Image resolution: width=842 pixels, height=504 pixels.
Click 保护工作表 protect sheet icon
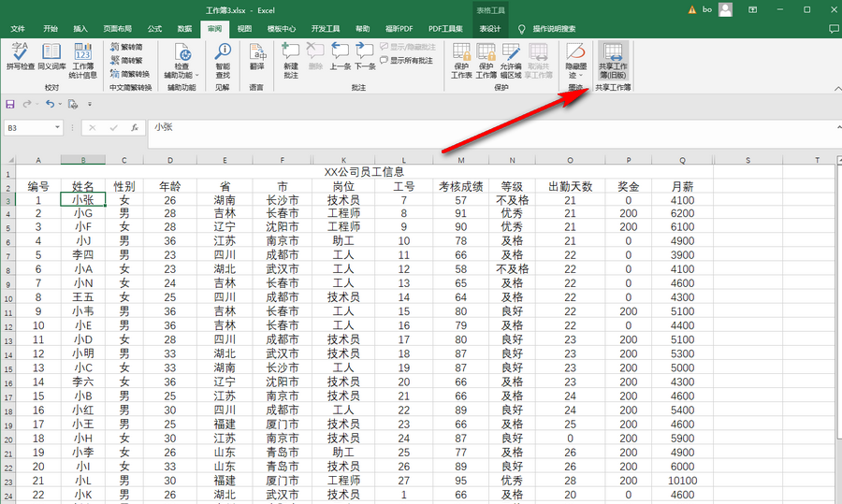462,56
